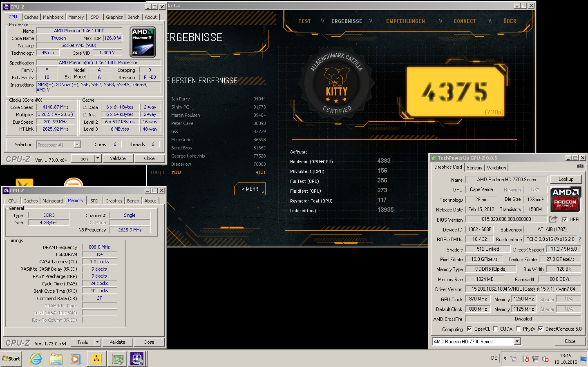This screenshot has width=588, height=367.
Task: Click the Driver Version field in GPU-Z
Action: tap(523, 289)
